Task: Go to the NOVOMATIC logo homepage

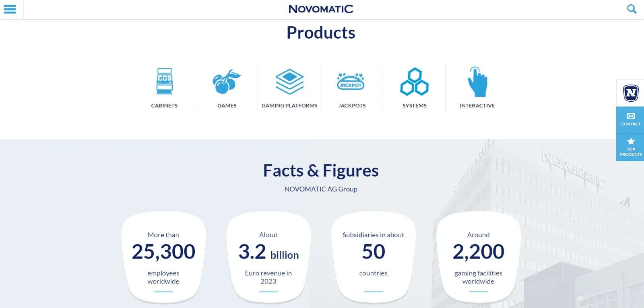Action: tap(321, 9)
